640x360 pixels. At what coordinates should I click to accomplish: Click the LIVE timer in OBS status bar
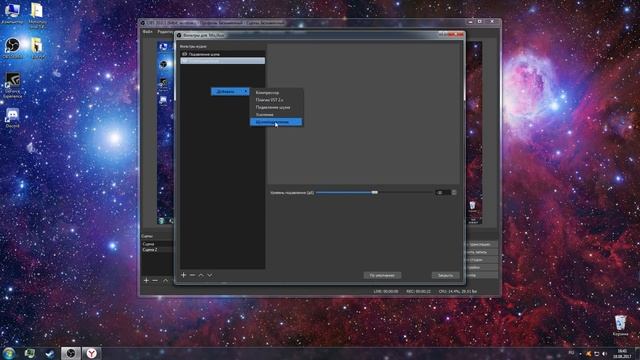(386, 291)
